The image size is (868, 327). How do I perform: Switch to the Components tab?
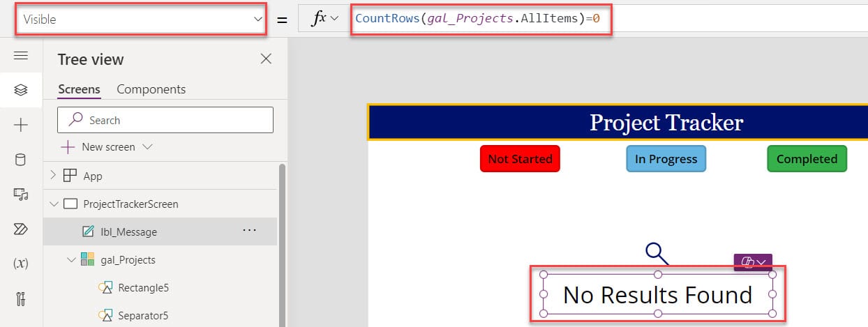pos(151,89)
